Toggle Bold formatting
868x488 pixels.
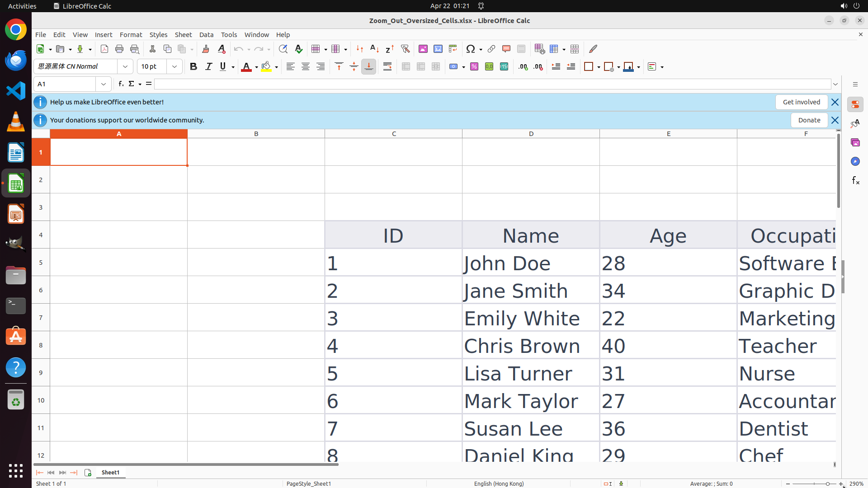(x=193, y=66)
